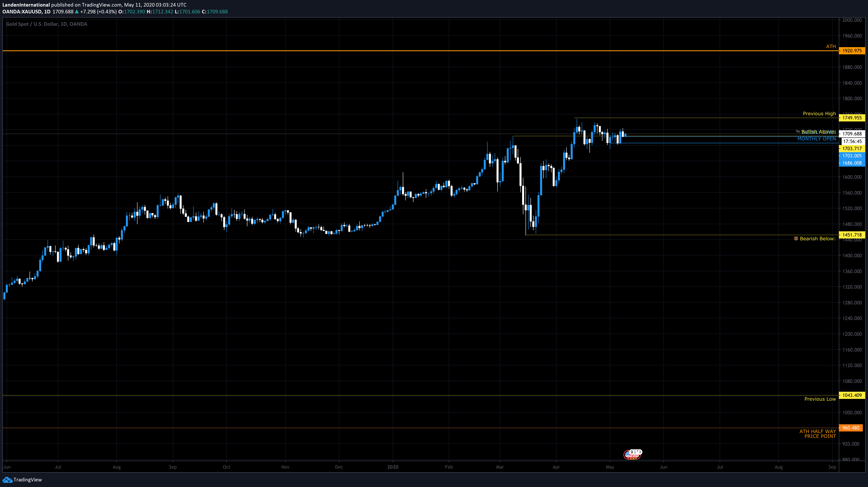868x487 pixels.
Task: Click the 1703.005 blue price label
Action: pos(851,156)
